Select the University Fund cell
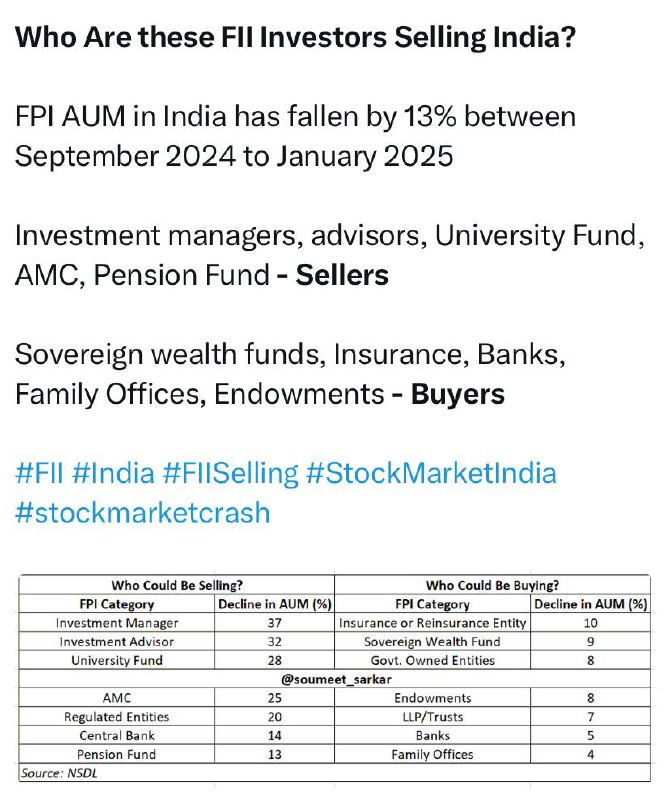Image resolution: width=670 pixels, height=800 pixels. click(x=117, y=661)
